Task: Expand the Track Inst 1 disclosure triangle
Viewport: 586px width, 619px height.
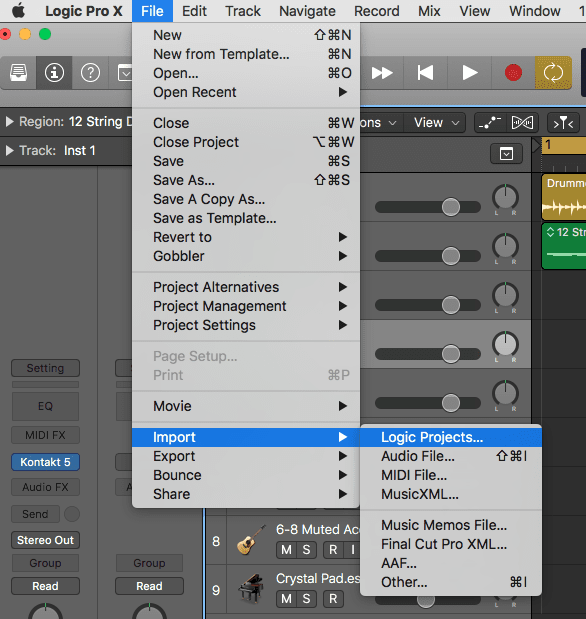Action: pos(9,150)
